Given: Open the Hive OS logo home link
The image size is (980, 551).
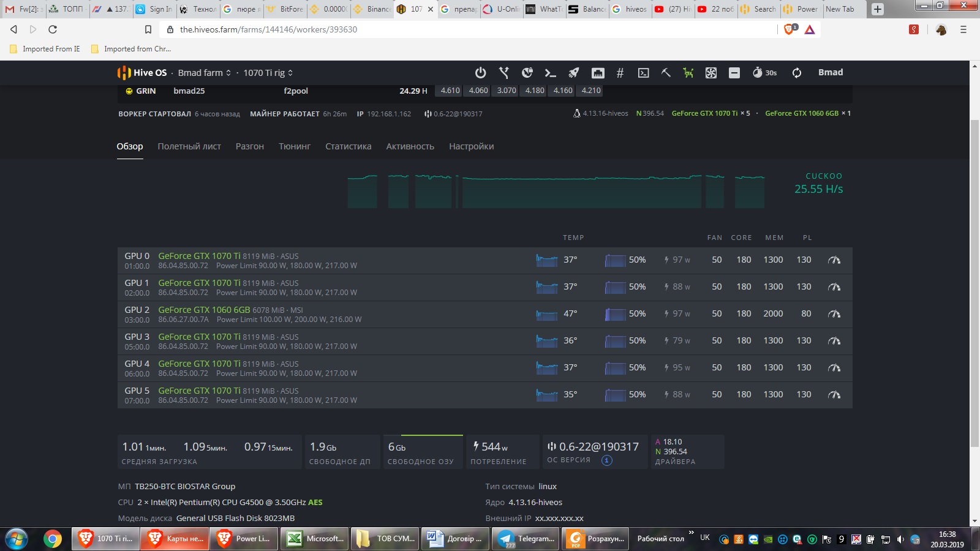Looking at the screenshot, I should tap(142, 73).
